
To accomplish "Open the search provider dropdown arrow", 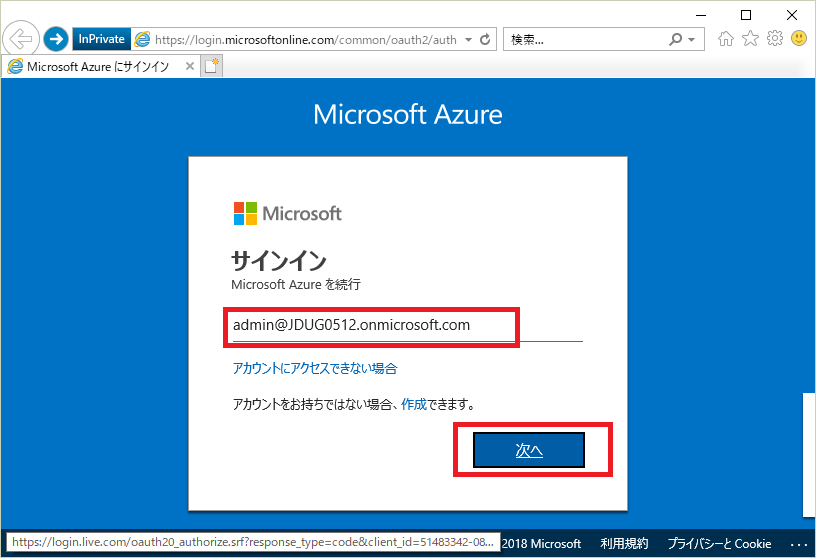I will pyautogui.click(x=692, y=40).
